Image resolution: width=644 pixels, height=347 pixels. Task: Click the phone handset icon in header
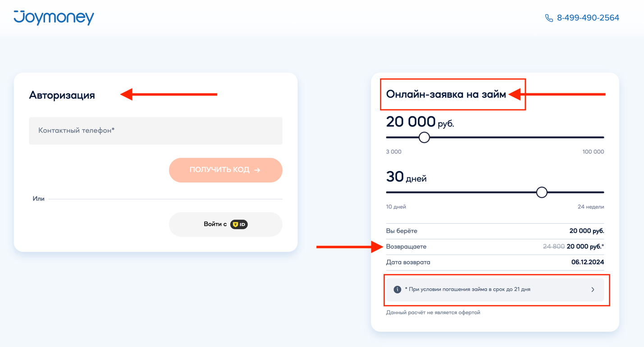[x=548, y=18]
